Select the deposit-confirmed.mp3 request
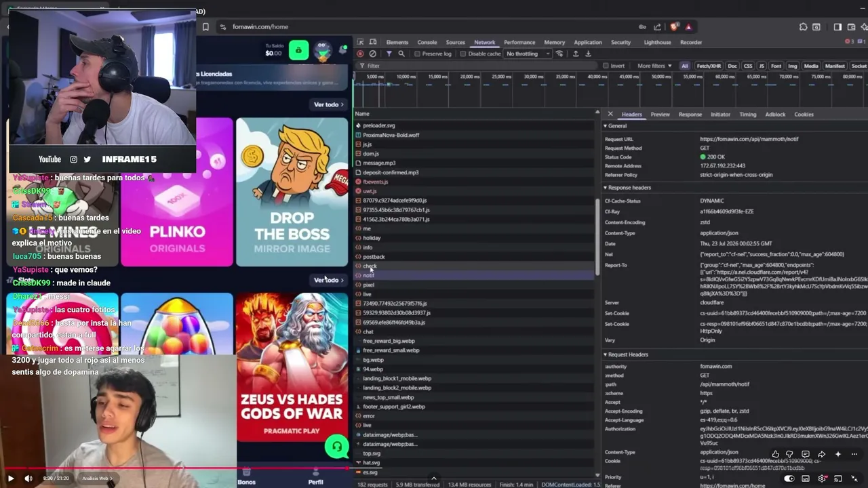The height and width of the screenshot is (488, 868). point(475,172)
